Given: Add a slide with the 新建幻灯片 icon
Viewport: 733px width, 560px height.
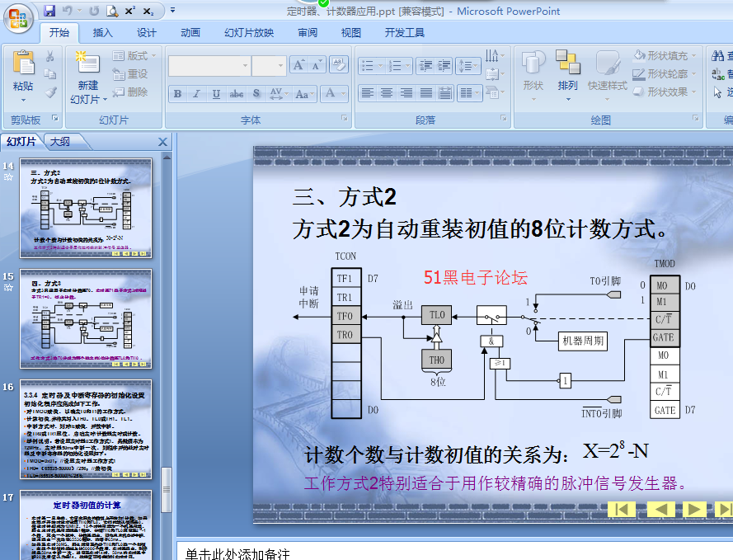Looking at the screenshot, I should 88,63.
